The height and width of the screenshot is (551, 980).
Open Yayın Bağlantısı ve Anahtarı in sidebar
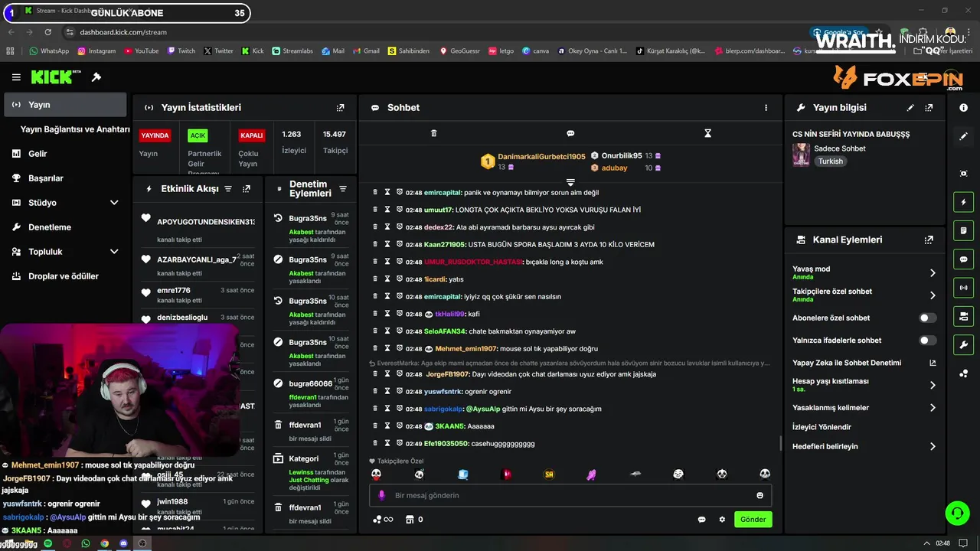[75, 129]
